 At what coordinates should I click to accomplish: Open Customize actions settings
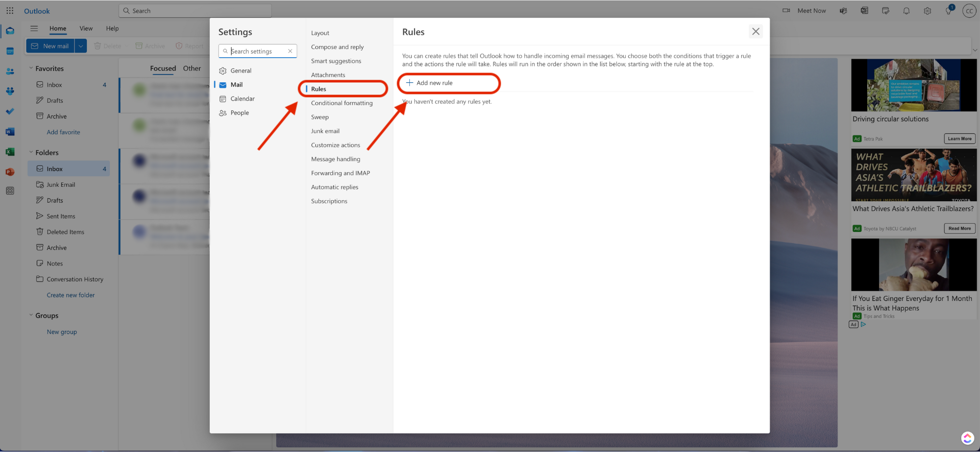[335, 145]
